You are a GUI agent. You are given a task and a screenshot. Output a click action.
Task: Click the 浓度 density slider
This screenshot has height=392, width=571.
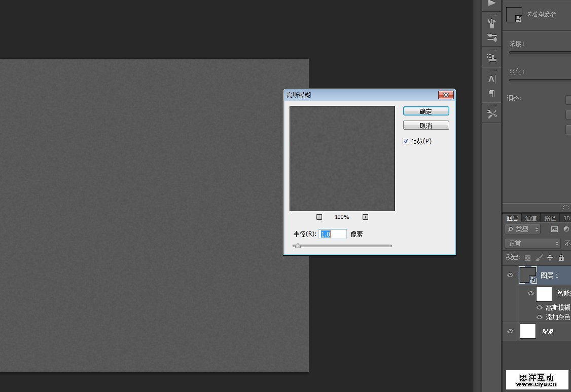pyautogui.click(x=540, y=52)
